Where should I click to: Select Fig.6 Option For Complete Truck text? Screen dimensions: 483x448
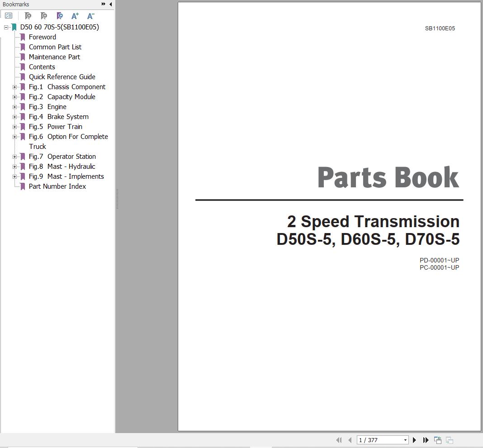point(68,142)
